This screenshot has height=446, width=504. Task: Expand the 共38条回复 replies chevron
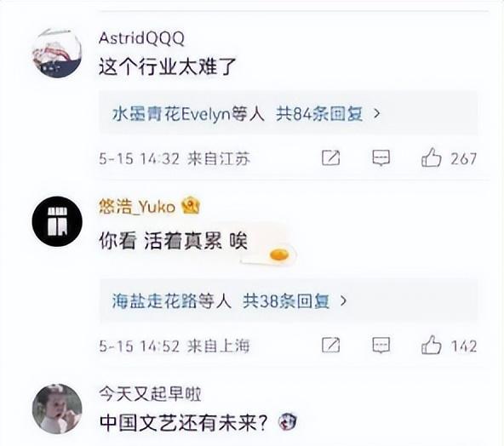coord(343,301)
